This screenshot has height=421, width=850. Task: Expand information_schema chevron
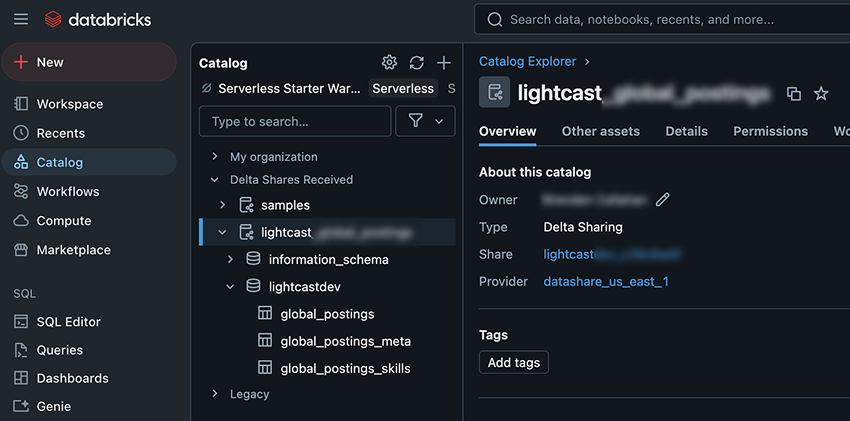click(230, 260)
